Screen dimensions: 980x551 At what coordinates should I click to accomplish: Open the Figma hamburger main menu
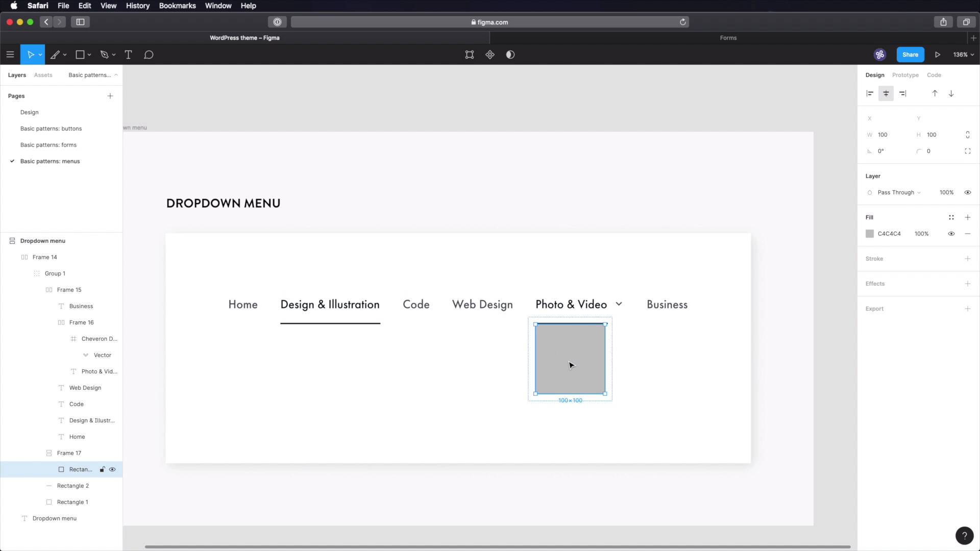pos(10,55)
